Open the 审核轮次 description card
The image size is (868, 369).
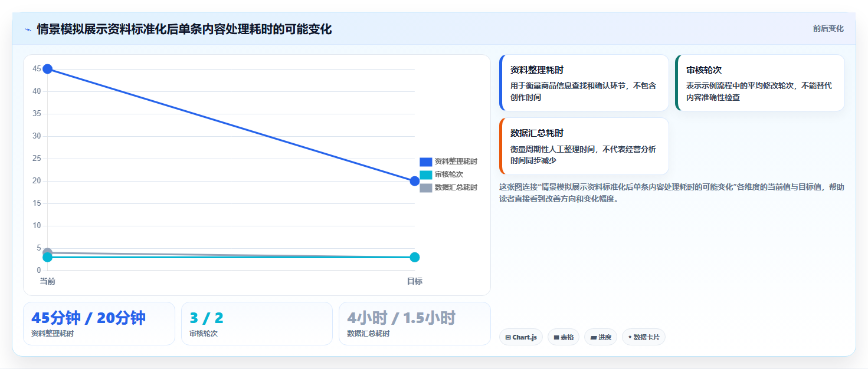coord(760,83)
